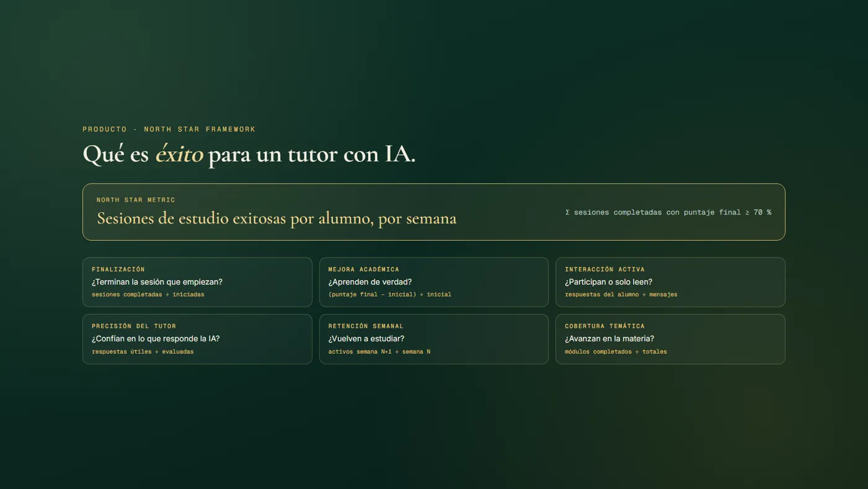Open the Interacción Activa card
The image size is (868, 489).
(x=670, y=282)
